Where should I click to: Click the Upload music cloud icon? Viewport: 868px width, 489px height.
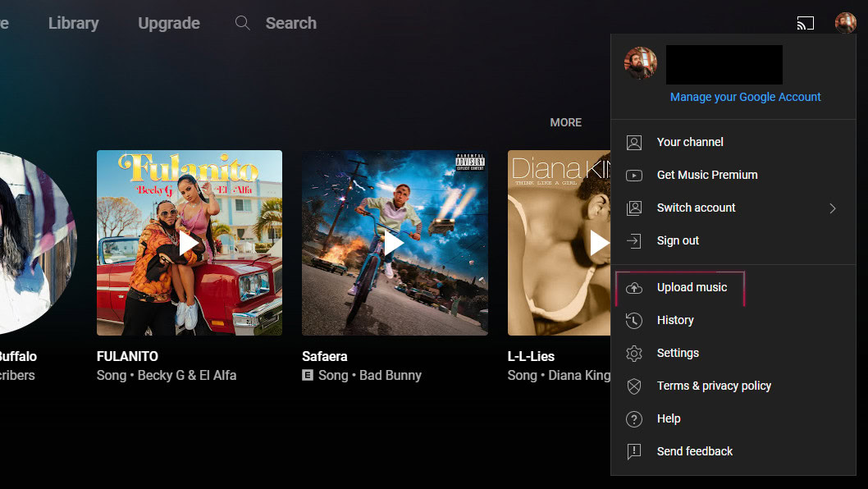point(634,288)
